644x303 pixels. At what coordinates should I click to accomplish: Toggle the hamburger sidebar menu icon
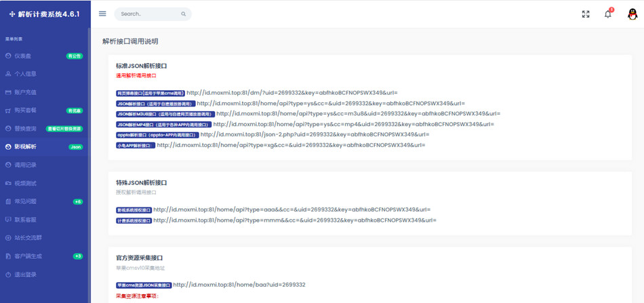(102, 14)
